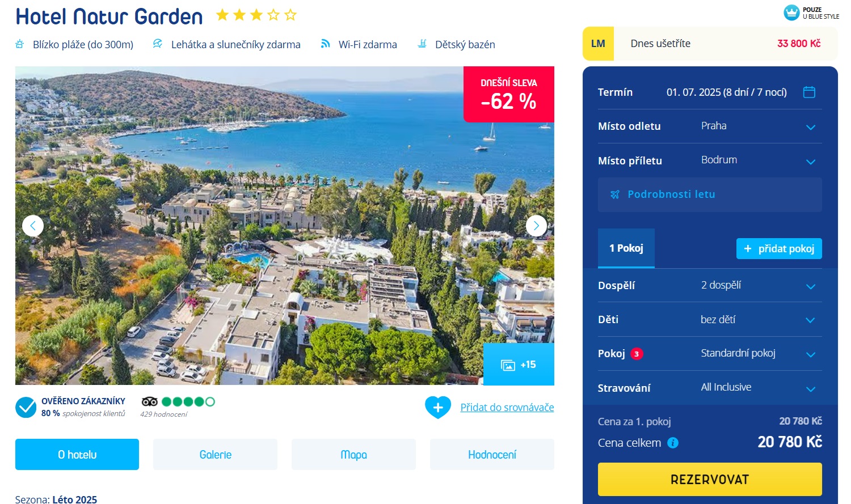
Task: Expand the Místo odletu Praha dropdown
Action: click(710, 126)
